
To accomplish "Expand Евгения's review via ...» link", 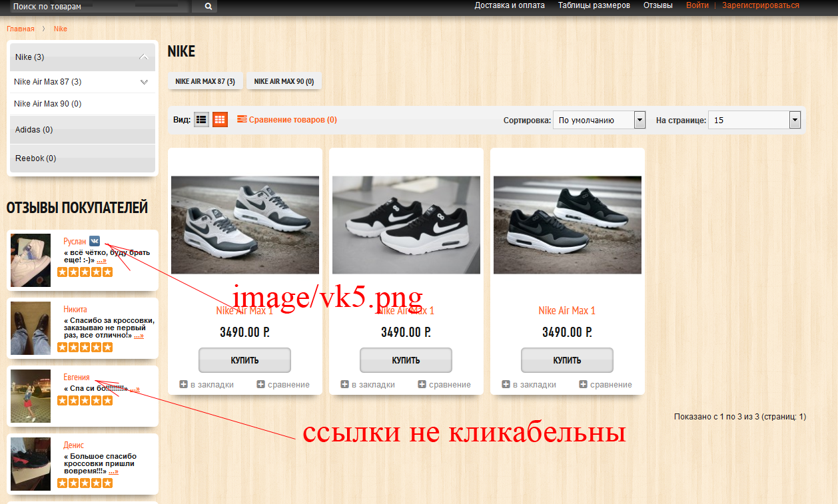I will [135, 389].
